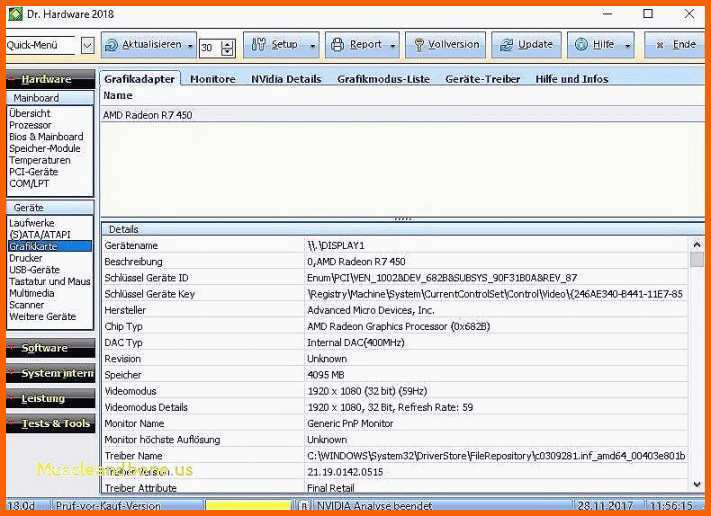Select USB-Geräte in the Geräte list
711x516 pixels.
click(x=34, y=270)
